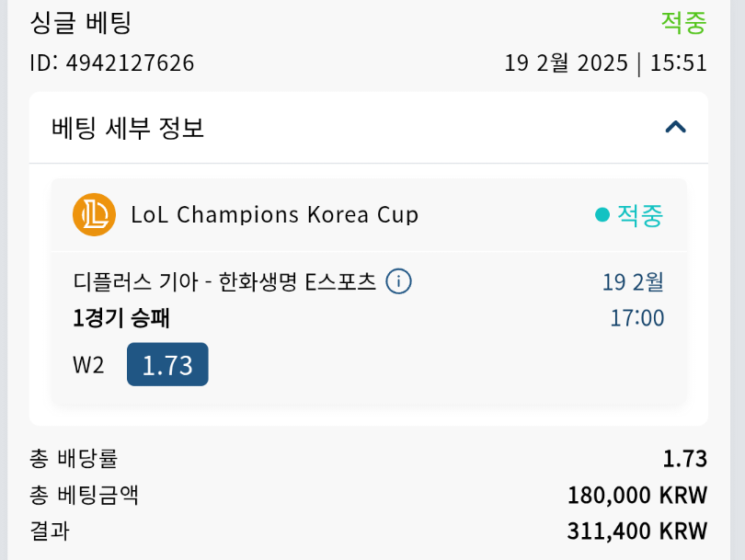Click the 베팅 세부 정보 header text

(128, 128)
